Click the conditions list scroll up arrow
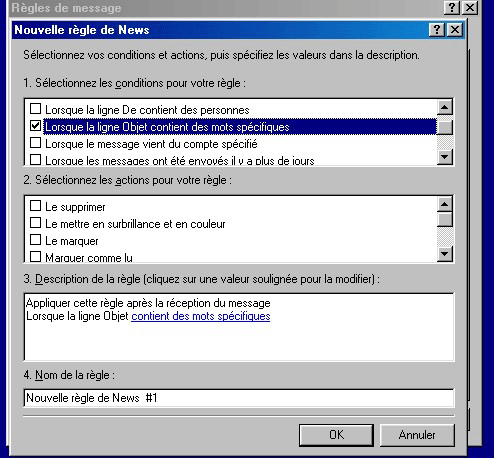 coord(444,107)
